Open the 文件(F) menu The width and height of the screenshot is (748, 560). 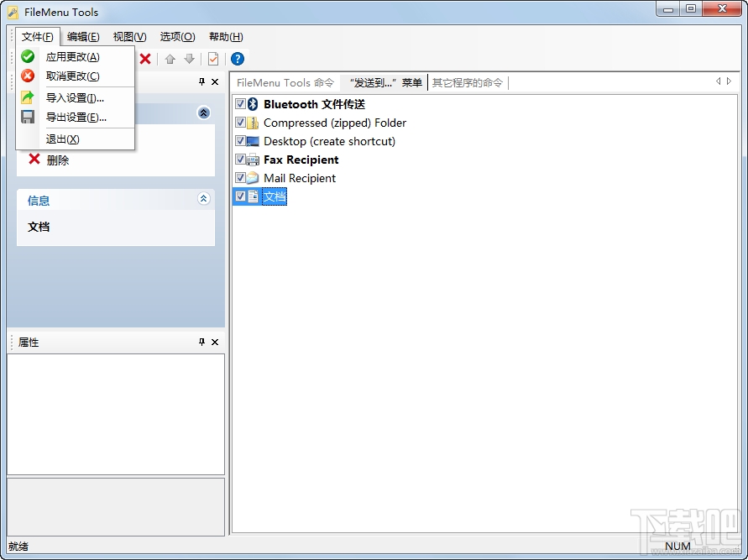(x=38, y=37)
